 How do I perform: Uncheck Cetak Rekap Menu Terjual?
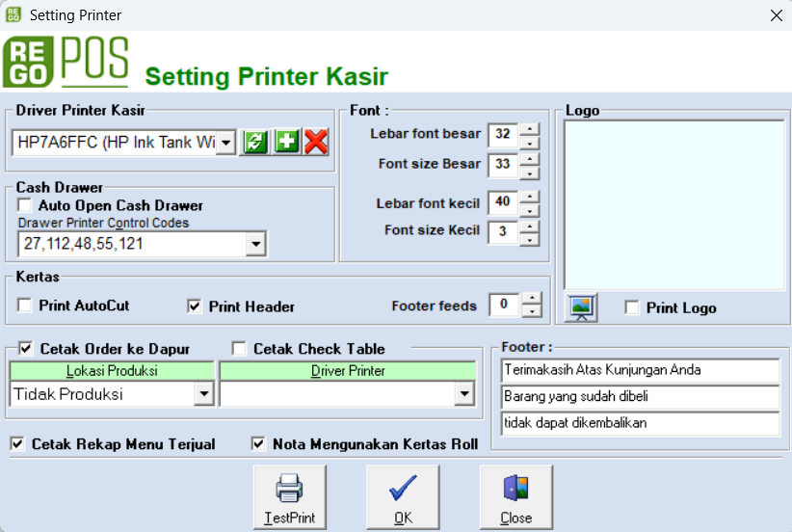click(17, 444)
